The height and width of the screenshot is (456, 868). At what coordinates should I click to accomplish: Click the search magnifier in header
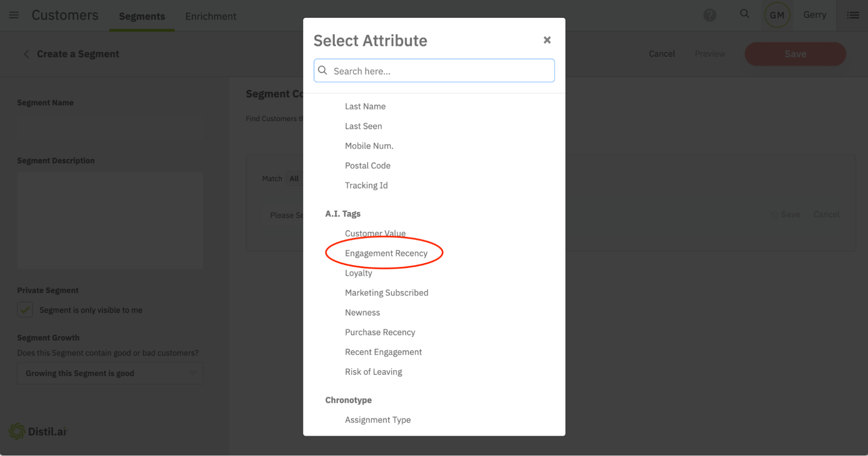(745, 14)
